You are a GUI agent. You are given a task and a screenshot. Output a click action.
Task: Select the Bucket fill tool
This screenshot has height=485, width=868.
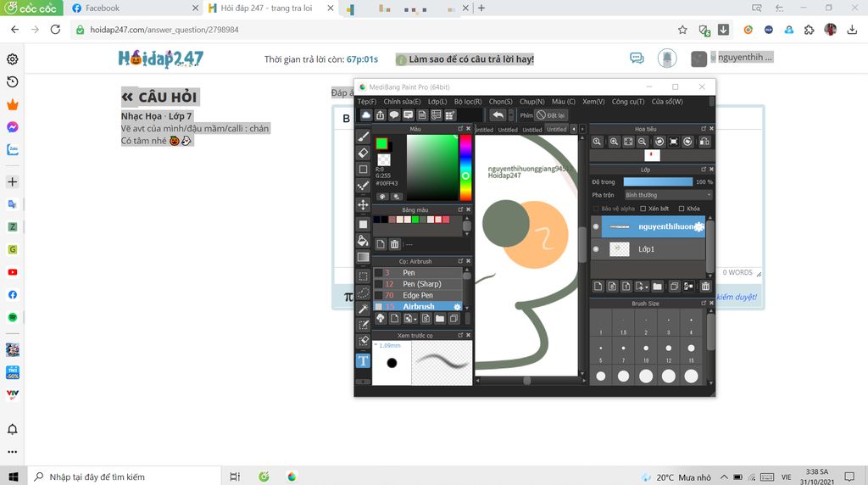pos(363,240)
